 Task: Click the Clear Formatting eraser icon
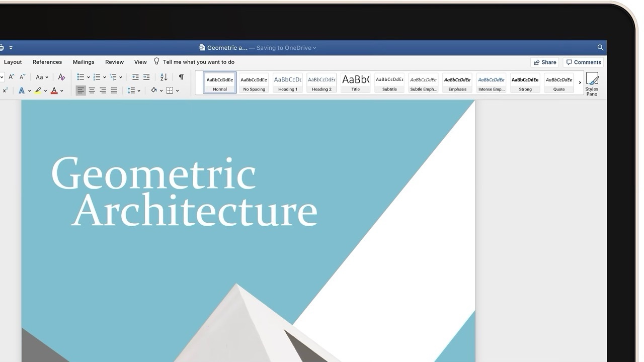pos(61,77)
